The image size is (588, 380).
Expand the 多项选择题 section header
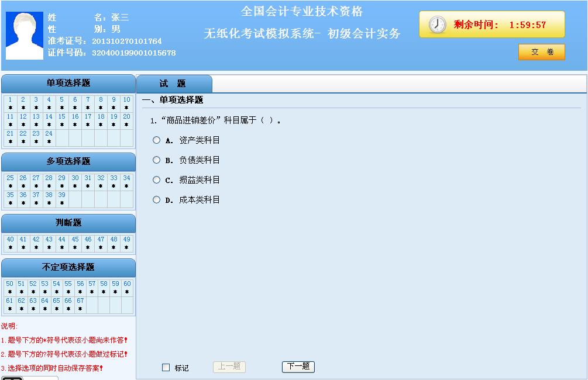point(68,161)
